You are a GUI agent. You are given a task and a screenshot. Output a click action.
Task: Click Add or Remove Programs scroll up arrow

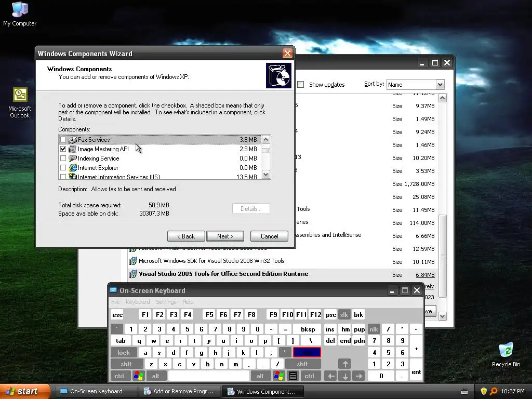[443, 98]
